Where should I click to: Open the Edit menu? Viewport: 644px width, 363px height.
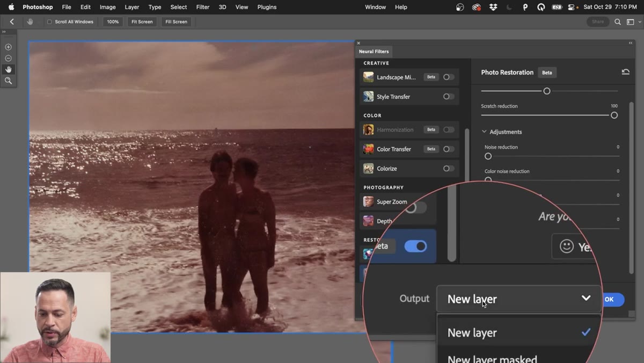[85, 7]
